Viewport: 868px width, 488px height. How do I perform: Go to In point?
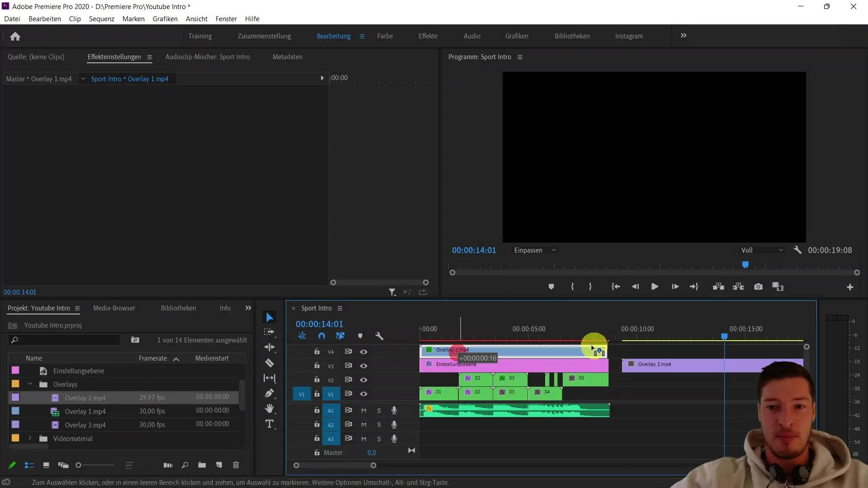[x=616, y=287]
